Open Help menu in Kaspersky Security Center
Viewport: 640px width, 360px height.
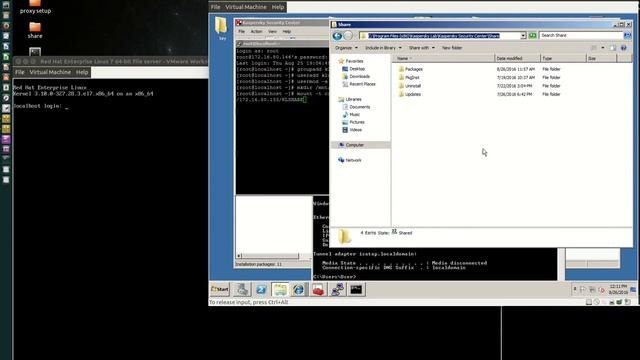(x=287, y=31)
